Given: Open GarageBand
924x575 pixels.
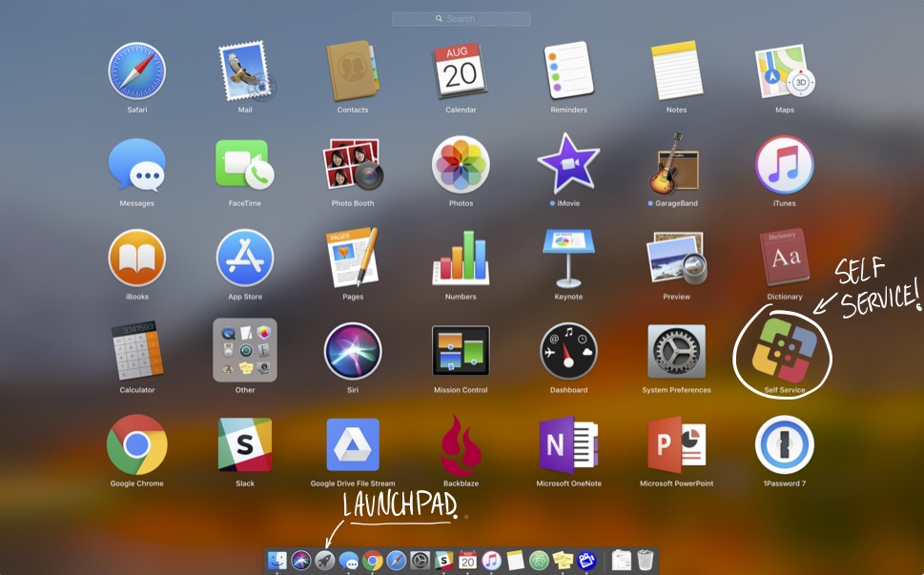Looking at the screenshot, I should 675,165.
